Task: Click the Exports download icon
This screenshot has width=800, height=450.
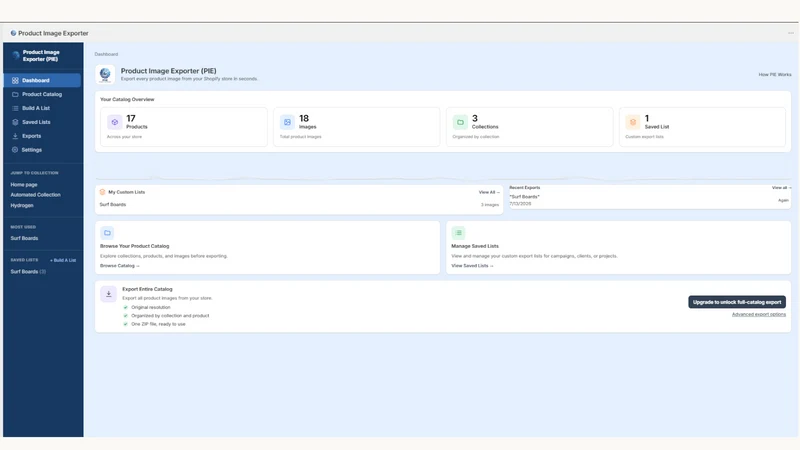Action: pos(15,136)
